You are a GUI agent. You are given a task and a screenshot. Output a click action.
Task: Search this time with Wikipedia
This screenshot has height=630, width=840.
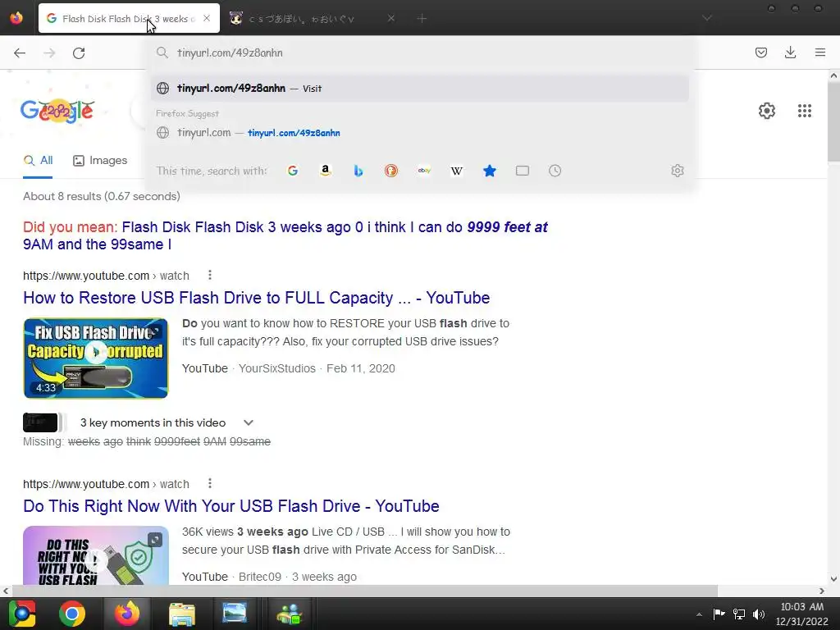pyautogui.click(x=456, y=171)
